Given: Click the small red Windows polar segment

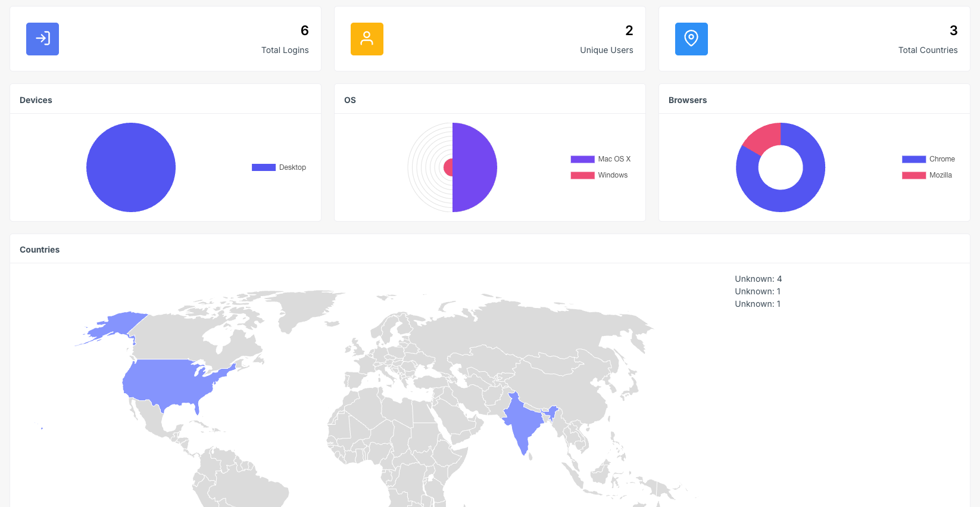Looking at the screenshot, I should (448, 167).
